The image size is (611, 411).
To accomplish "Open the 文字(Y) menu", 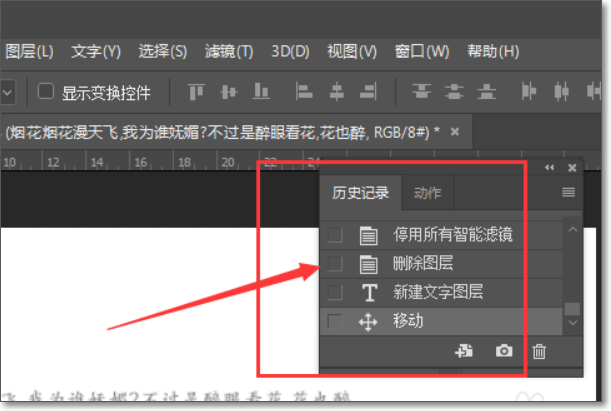I will [96, 51].
